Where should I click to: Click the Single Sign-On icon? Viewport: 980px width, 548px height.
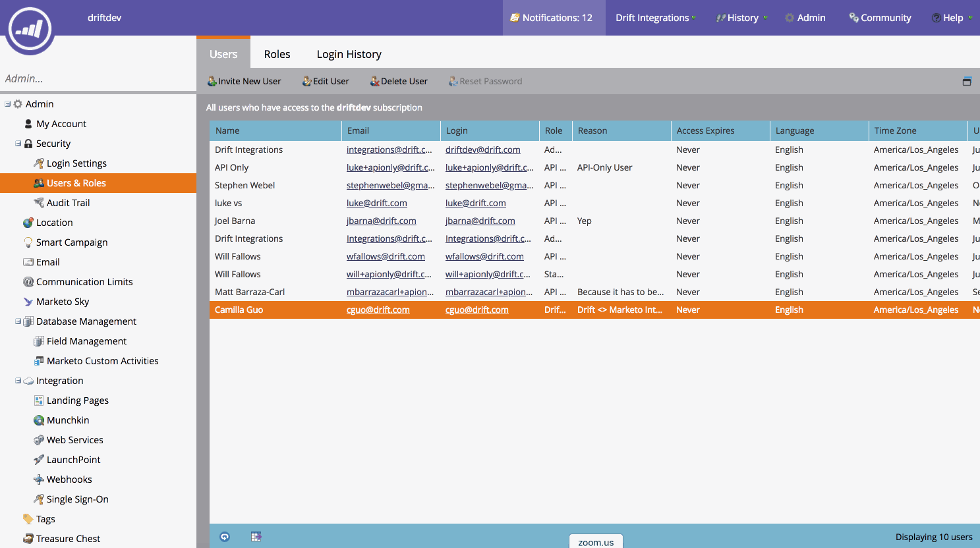tap(39, 499)
